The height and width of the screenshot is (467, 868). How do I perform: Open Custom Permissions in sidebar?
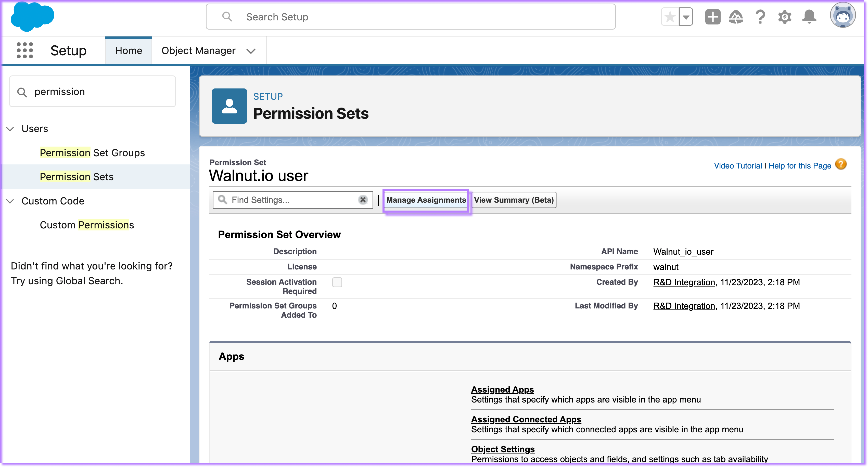87,225
